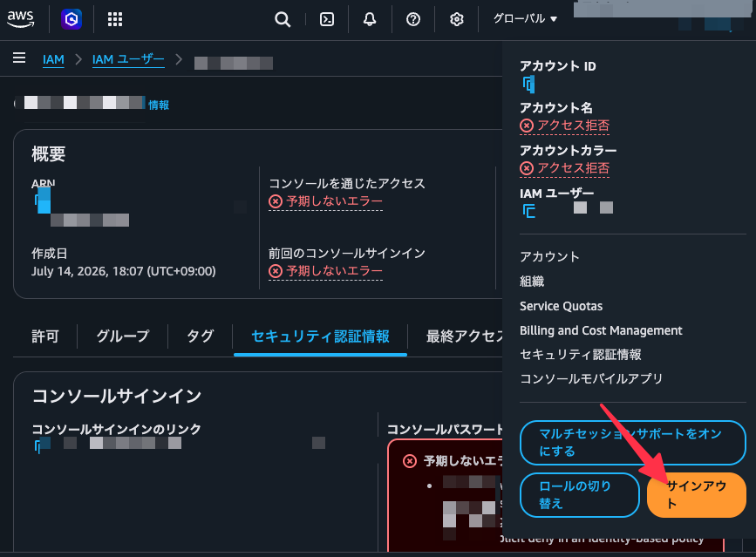Image resolution: width=756 pixels, height=557 pixels.
Task: Click the ロールの切り替え button
Action: pyautogui.click(x=580, y=495)
